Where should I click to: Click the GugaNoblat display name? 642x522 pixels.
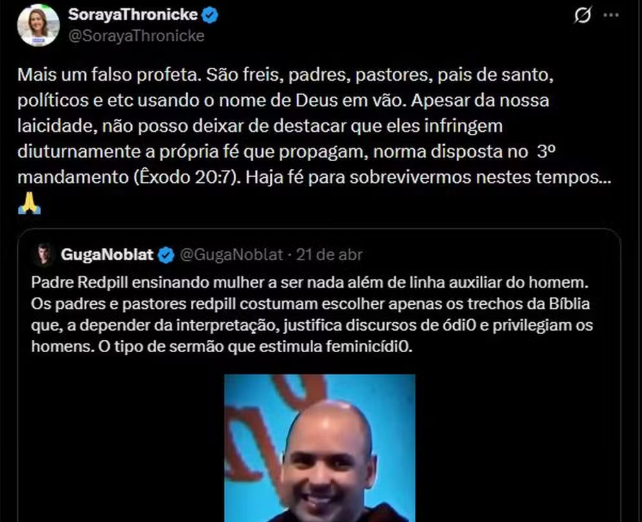[107, 255]
